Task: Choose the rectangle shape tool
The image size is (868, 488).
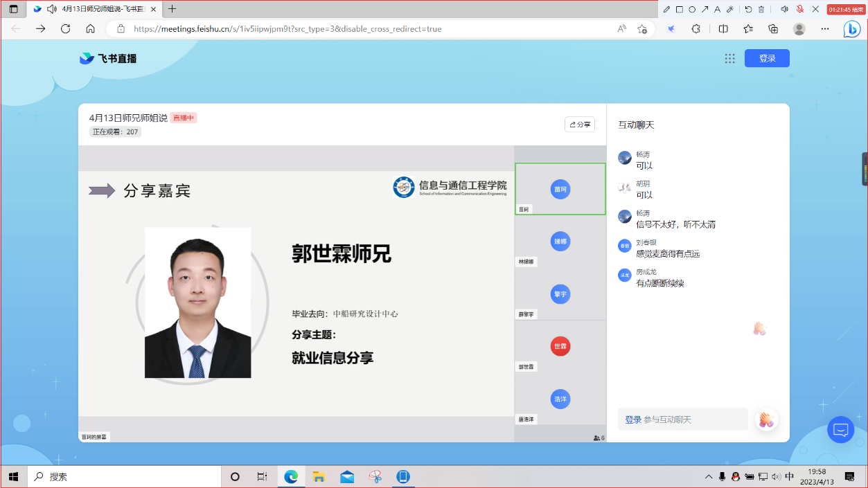Action: coord(679,9)
